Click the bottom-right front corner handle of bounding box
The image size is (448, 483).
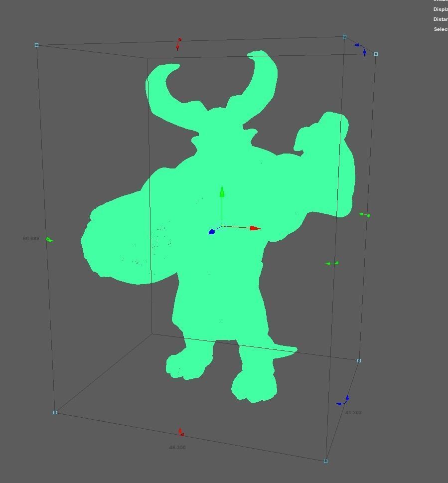(x=325, y=461)
